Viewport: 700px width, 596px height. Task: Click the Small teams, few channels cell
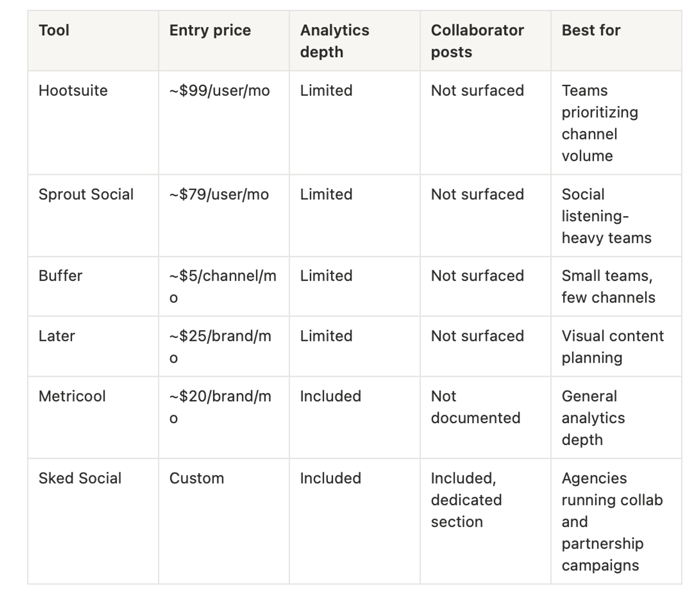616,286
